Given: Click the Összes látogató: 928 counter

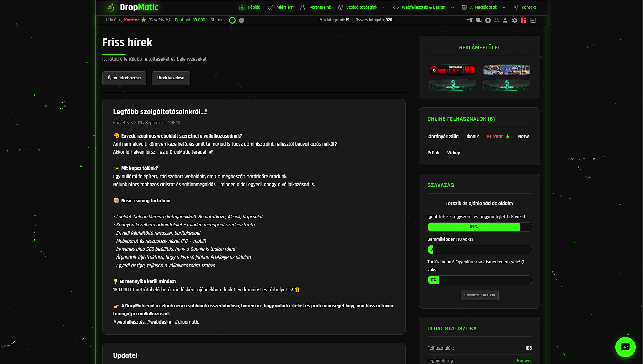Looking at the screenshot, I should tap(374, 20).
